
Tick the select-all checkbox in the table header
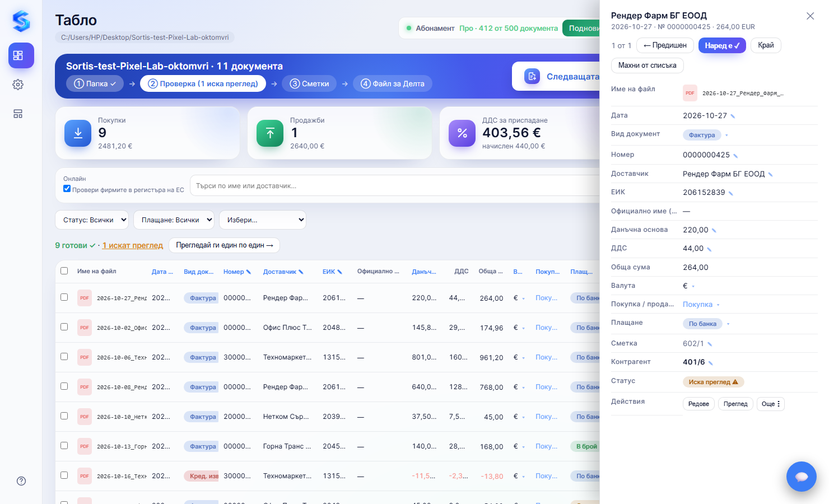point(64,271)
